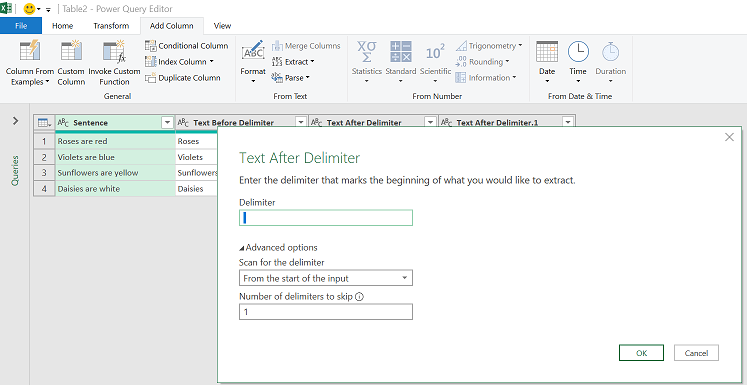Viewport: 747px width, 385px height.
Task: Switch to the Home tab
Action: (62, 26)
